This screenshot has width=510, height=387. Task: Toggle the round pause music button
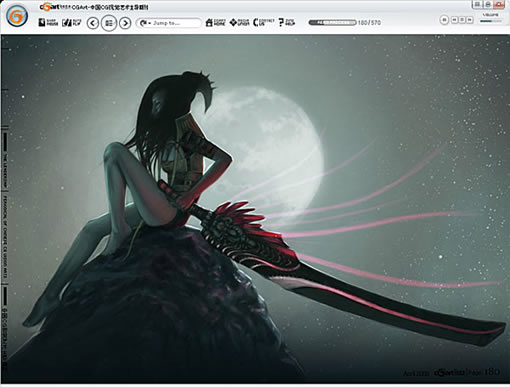[x=444, y=20]
